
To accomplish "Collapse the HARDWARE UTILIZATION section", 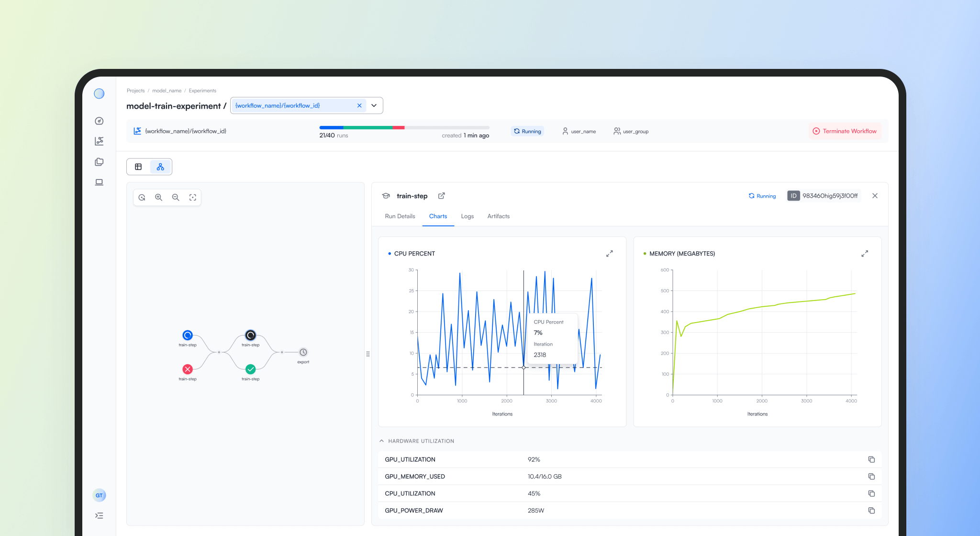I will (381, 440).
